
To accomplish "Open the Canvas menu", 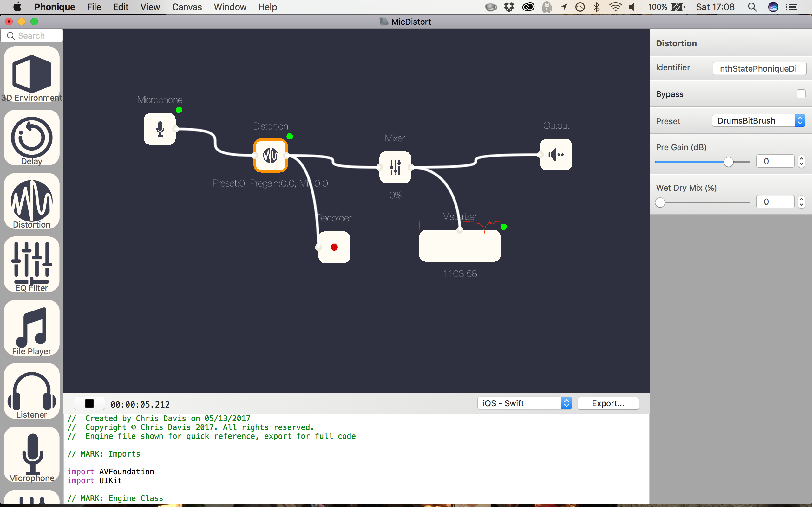I will tap(187, 7).
